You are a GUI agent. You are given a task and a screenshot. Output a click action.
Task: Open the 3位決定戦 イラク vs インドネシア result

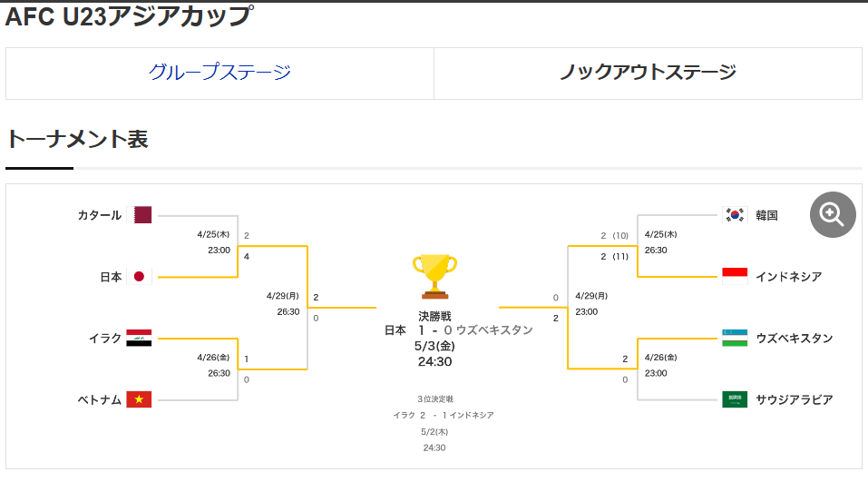click(444, 415)
